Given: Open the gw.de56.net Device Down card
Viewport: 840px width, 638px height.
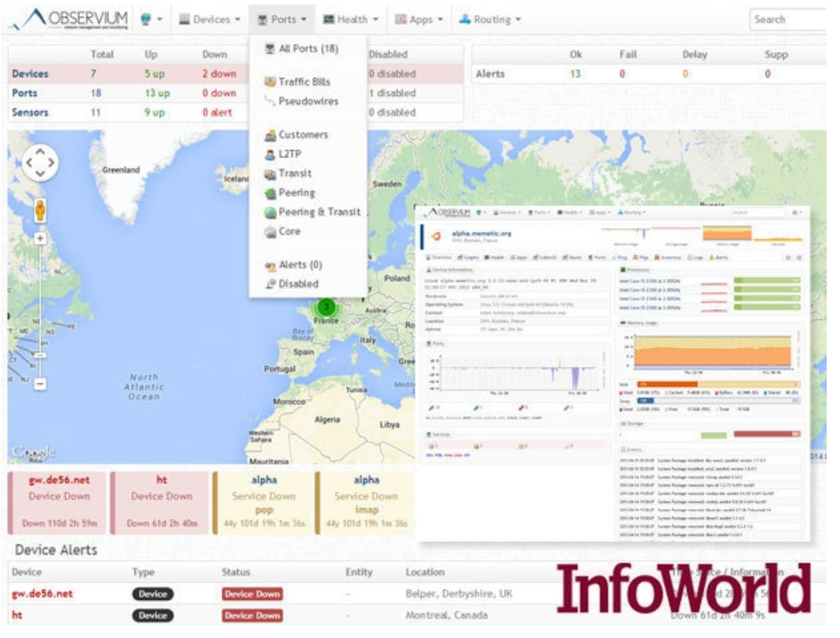Looking at the screenshot, I should click(x=56, y=503).
